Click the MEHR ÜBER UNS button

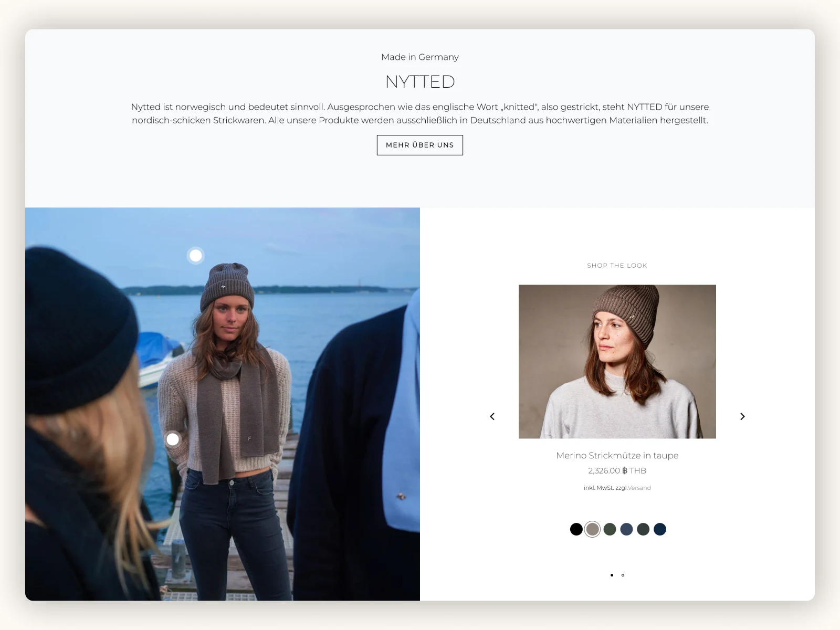(x=420, y=145)
